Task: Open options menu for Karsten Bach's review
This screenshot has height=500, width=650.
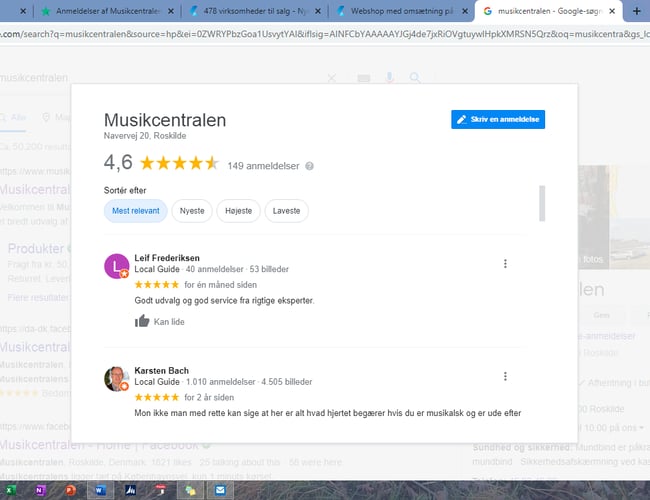Action: [x=505, y=376]
